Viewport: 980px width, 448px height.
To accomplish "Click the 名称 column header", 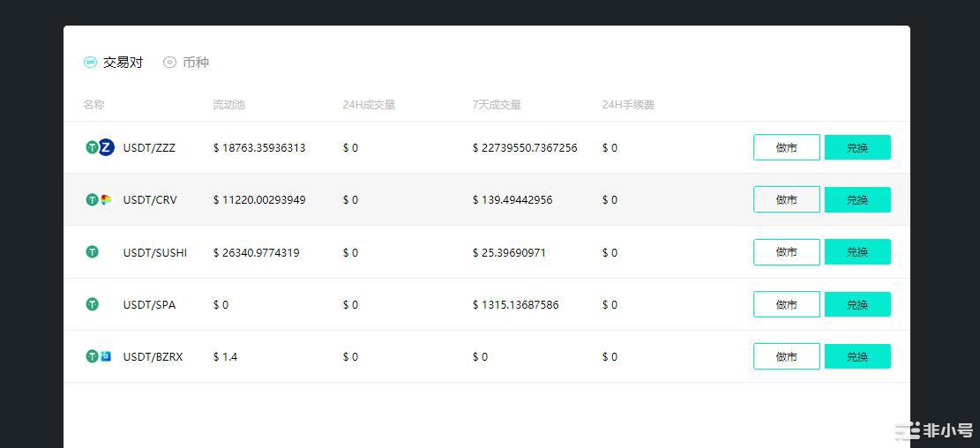I will coord(94,104).
